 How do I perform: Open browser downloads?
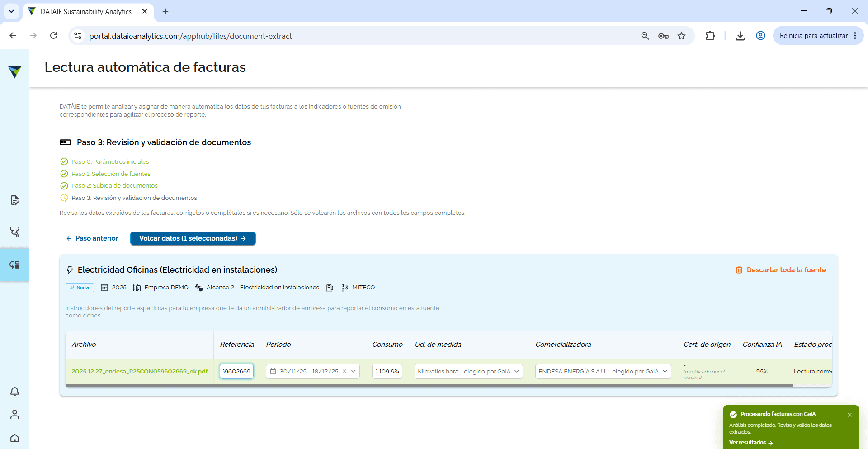click(740, 36)
